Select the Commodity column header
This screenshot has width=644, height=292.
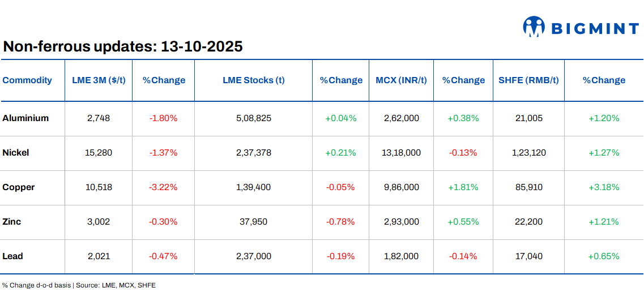click(x=27, y=80)
